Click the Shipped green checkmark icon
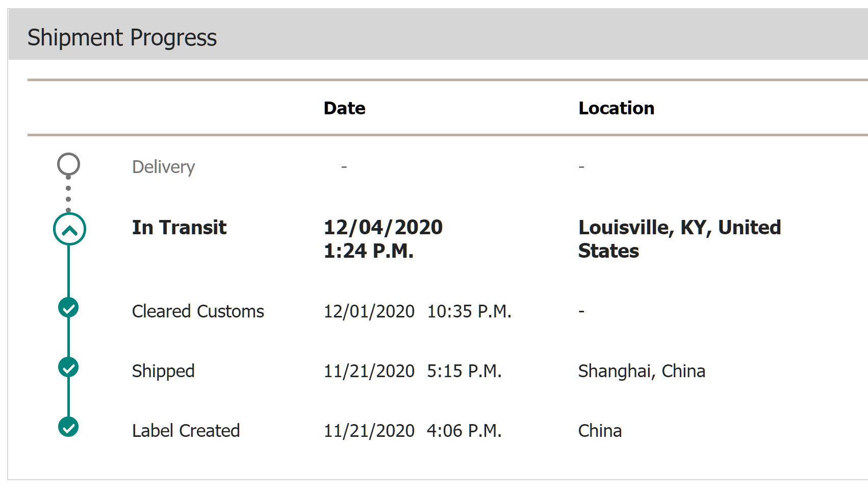Viewport: 868px width, 493px height. [68, 367]
